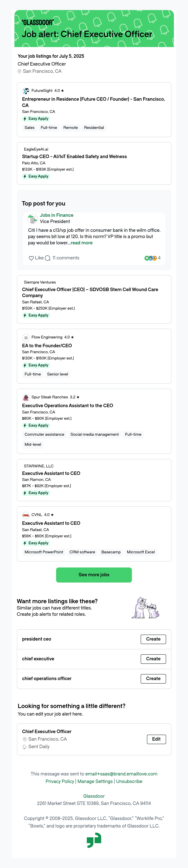
Task: Click the Flow Engineering company logo
Action: point(26,338)
